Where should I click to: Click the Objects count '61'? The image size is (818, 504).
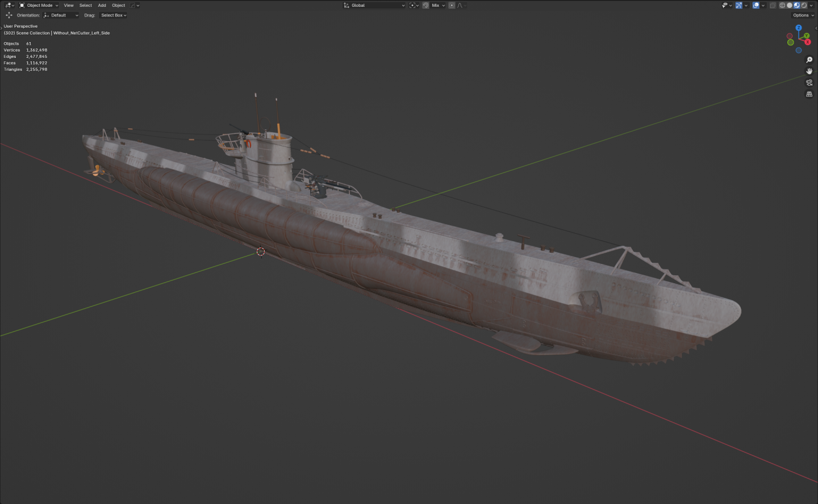click(28, 44)
